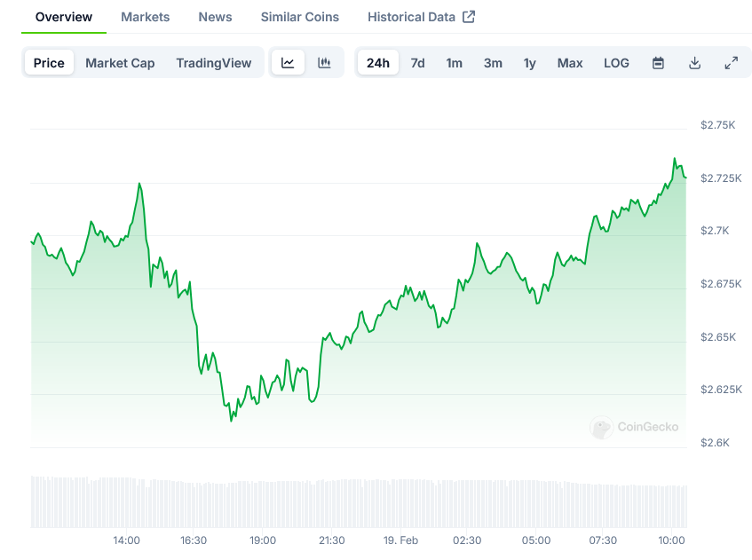This screenshot has height=560, width=752.
Task: Click the 16:30 time axis label
Action: [x=194, y=540]
